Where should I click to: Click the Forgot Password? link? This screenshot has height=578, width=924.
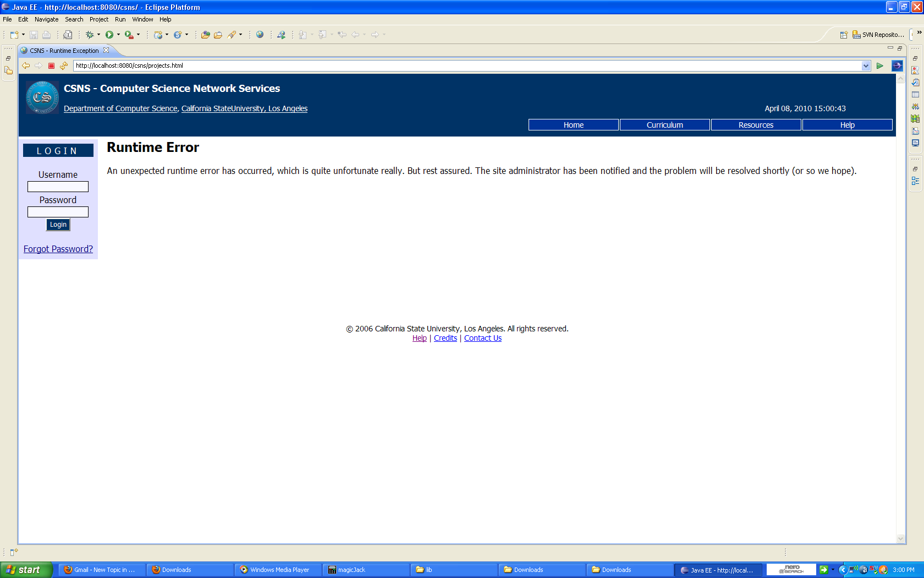pyautogui.click(x=58, y=249)
